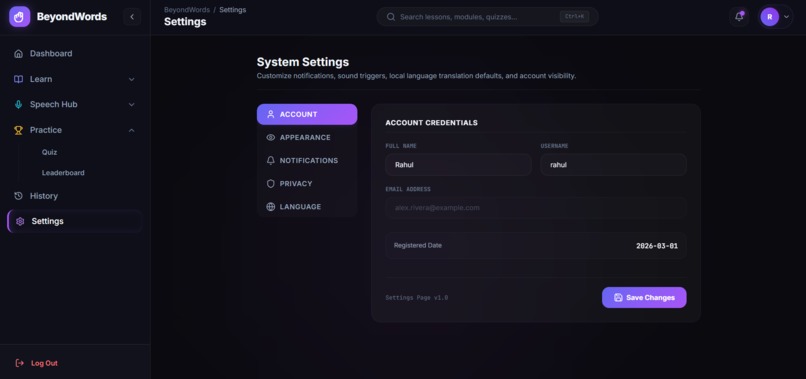Viewport: 806px width, 379px height.
Task: Click the Ctrl+K shortcut badge
Action: click(x=574, y=16)
